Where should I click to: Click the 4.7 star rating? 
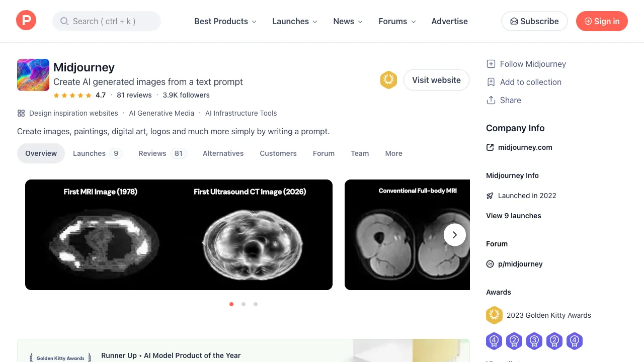point(79,95)
